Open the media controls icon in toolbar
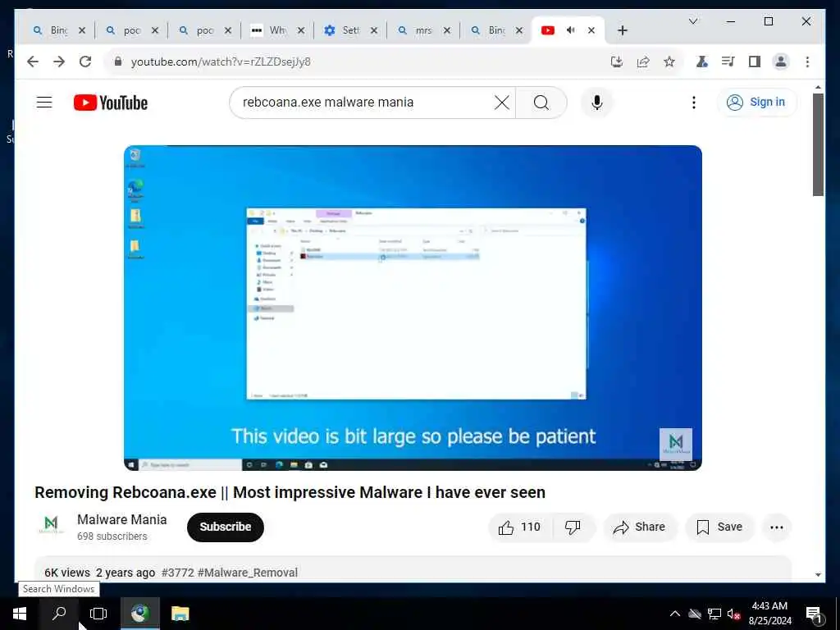840x630 pixels. tap(728, 62)
